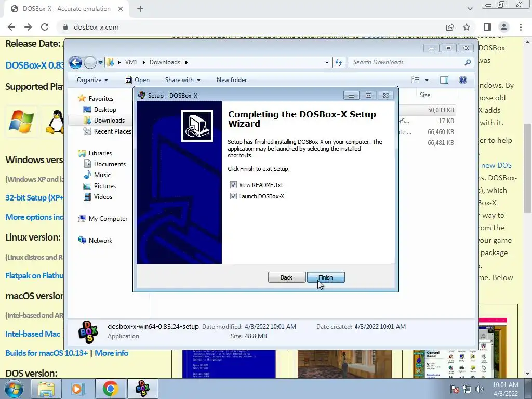The image size is (532, 399).
Task: Click Open in the Explorer toolbar
Action: (137, 80)
